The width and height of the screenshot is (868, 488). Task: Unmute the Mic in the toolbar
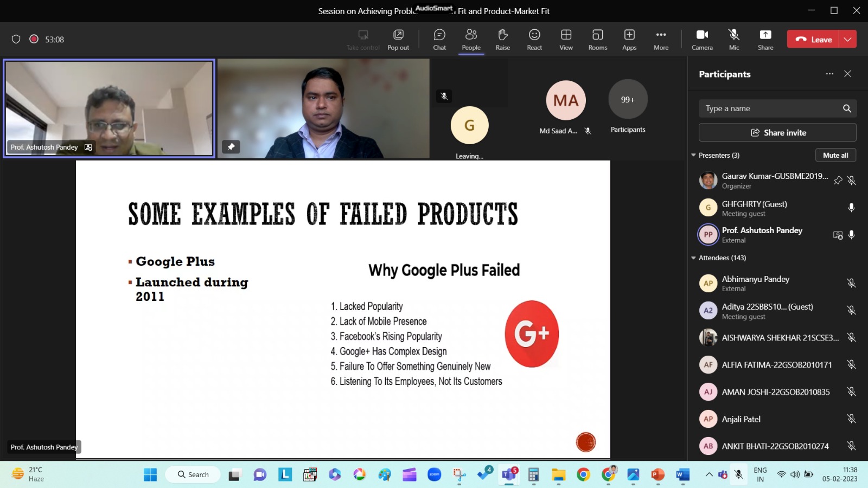point(734,40)
